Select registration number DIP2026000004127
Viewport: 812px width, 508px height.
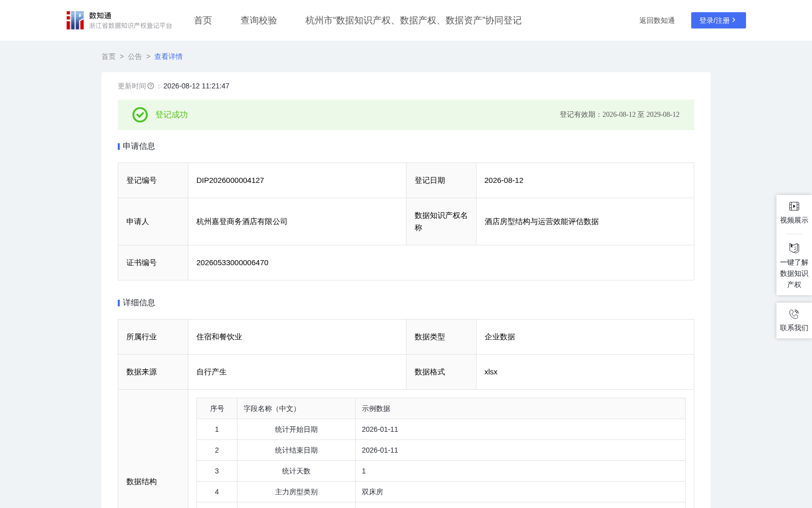click(x=230, y=180)
